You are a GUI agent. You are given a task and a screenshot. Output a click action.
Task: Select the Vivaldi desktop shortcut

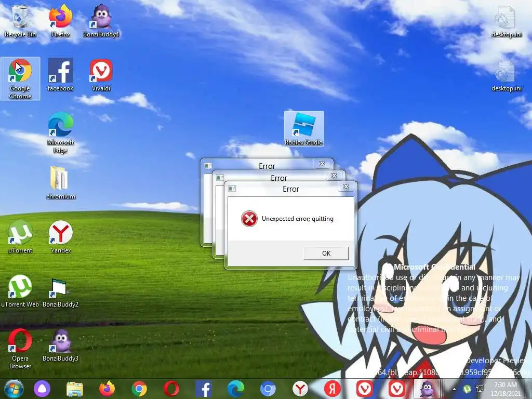tap(101, 75)
